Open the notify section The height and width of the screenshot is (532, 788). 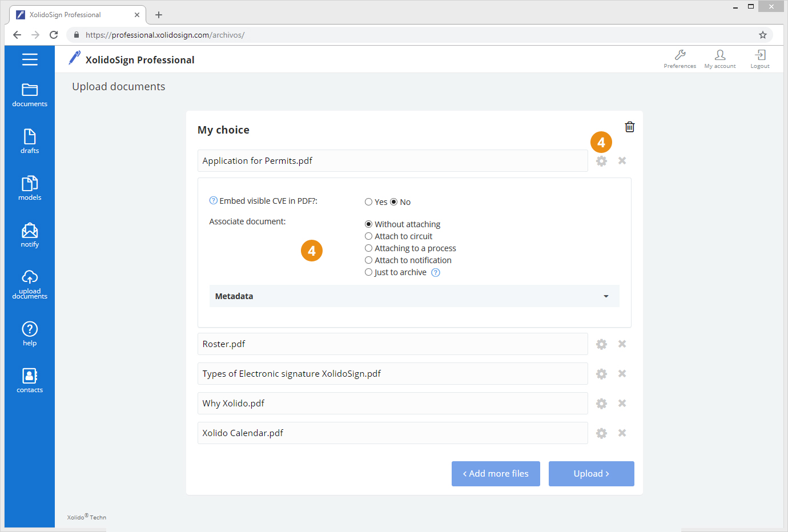click(x=30, y=235)
